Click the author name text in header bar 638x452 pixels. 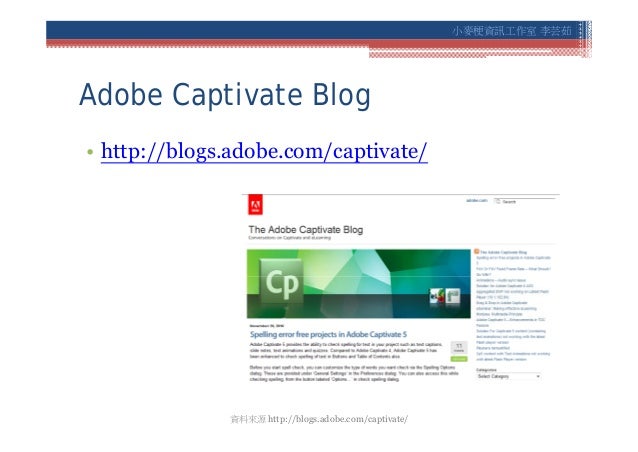[511, 31]
